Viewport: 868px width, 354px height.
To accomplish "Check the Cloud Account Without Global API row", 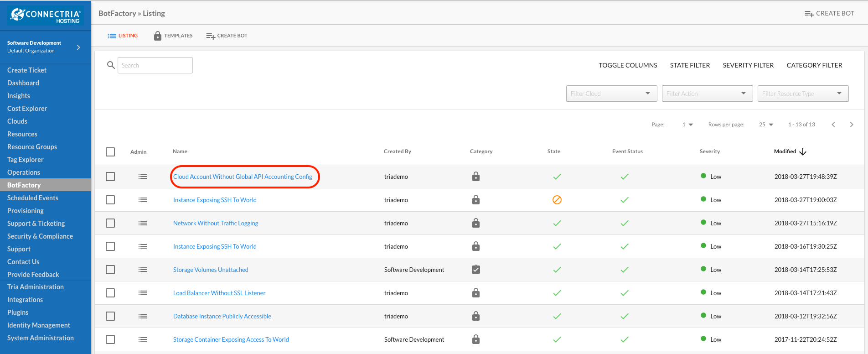I will pos(110,177).
